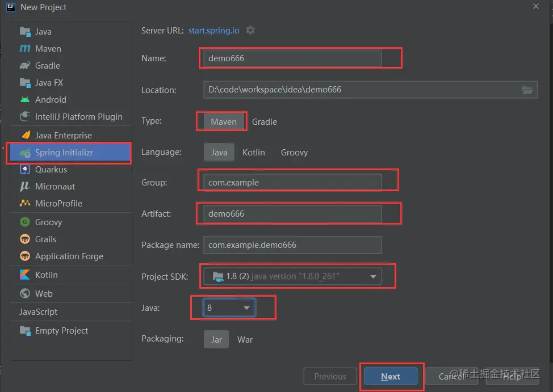
Task: Click the Java FX folder icon
Action: coord(25,83)
